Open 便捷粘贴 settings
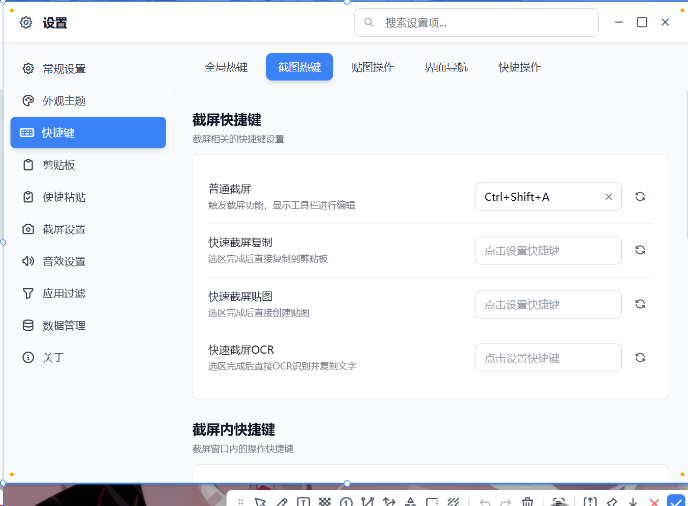Image resolution: width=688 pixels, height=506 pixels. click(88, 197)
